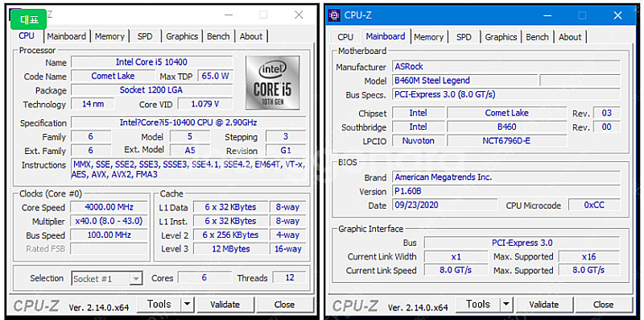
Task: Click the Current Link Speed value 8.0 GT/s
Action: tap(456, 270)
